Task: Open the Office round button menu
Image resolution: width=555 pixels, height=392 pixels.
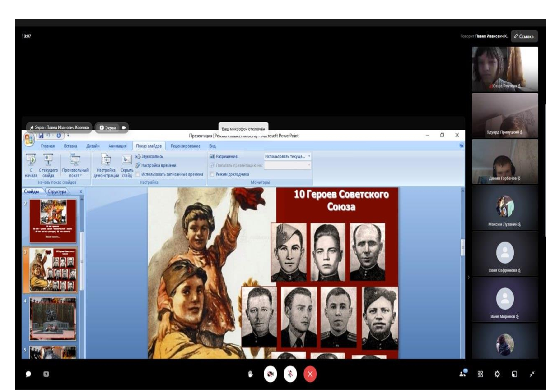Action: click(x=29, y=140)
